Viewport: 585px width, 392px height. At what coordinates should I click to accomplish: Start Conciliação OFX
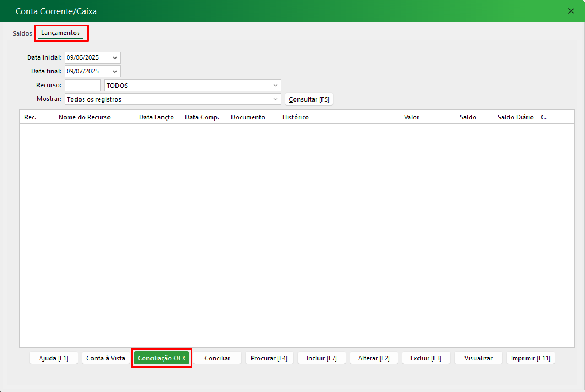click(161, 358)
